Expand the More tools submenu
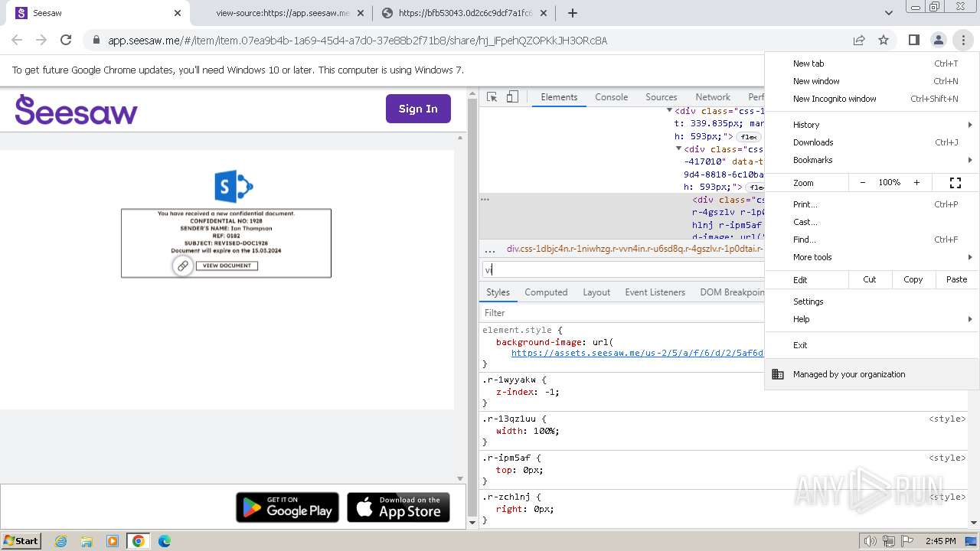The width and height of the screenshot is (980, 551). click(x=872, y=257)
